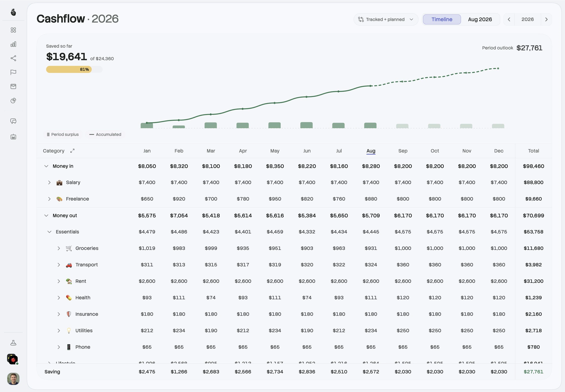
Task: Click the share nodes icon in sidebar
Action: tap(13, 58)
